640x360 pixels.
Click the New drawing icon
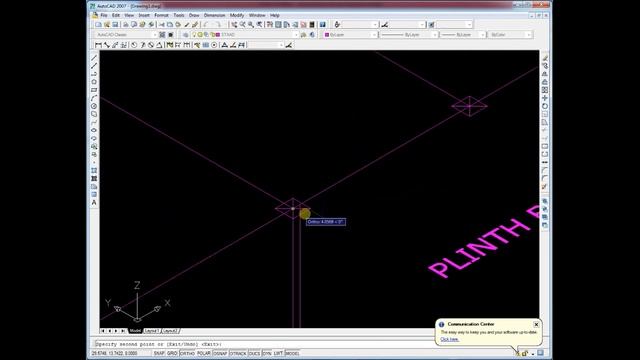pyautogui.click(x=98, y=25)
